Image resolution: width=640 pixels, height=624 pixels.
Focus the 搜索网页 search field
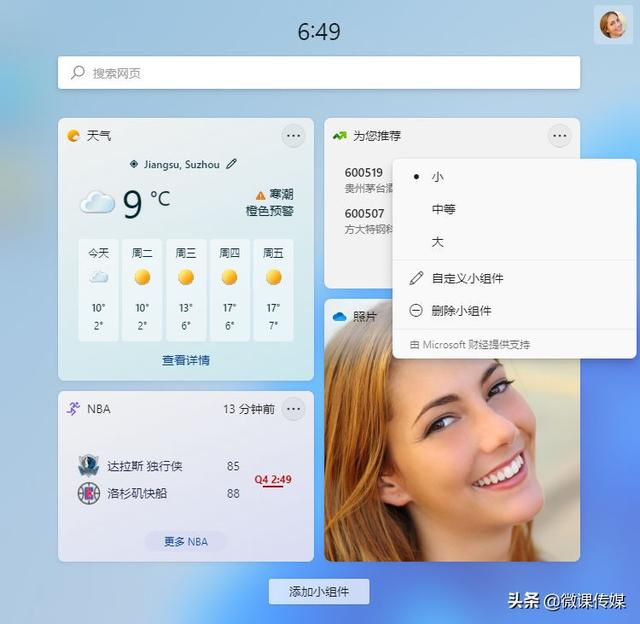(319, 73)
